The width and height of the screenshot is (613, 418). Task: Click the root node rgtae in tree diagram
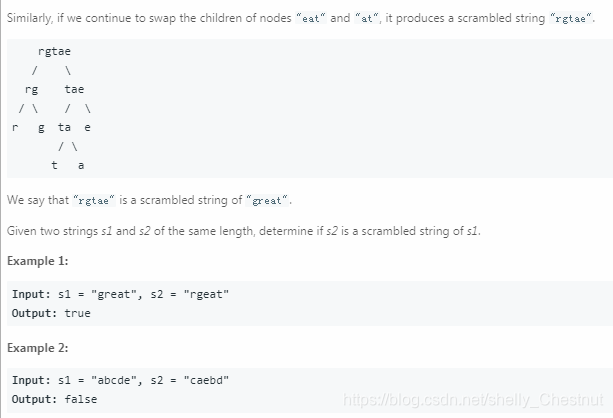54,51
